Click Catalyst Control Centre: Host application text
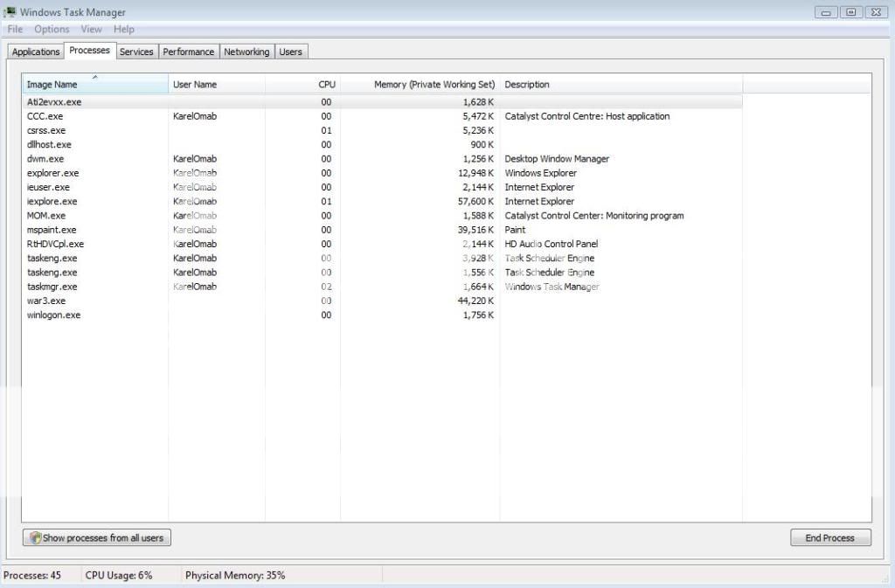This screenshot has height=588, width=895. click(x=587, y=116)
